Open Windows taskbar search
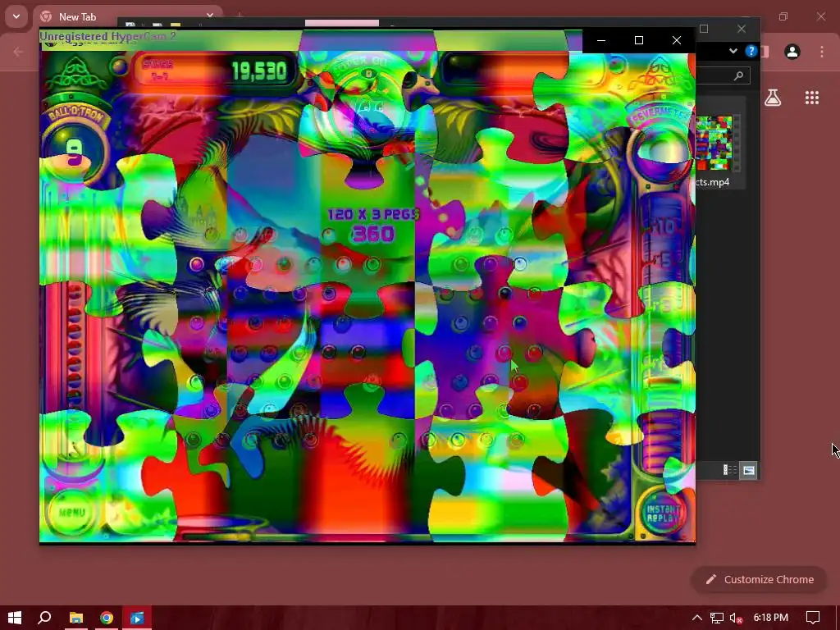The height and width of the screenshot is (630, 840). pyautogui.click(x=45, y=618)
